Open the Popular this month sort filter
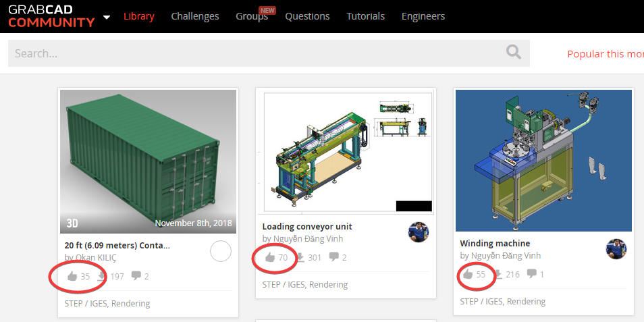The height and width of the screenshot is (322, 644). coord(606,54)
